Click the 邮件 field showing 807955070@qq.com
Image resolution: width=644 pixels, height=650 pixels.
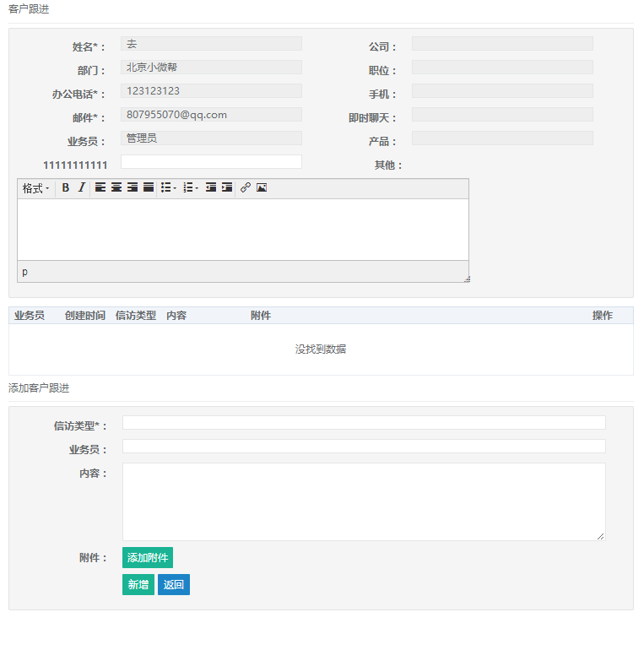pyautogui.click(x=211, y=115)
